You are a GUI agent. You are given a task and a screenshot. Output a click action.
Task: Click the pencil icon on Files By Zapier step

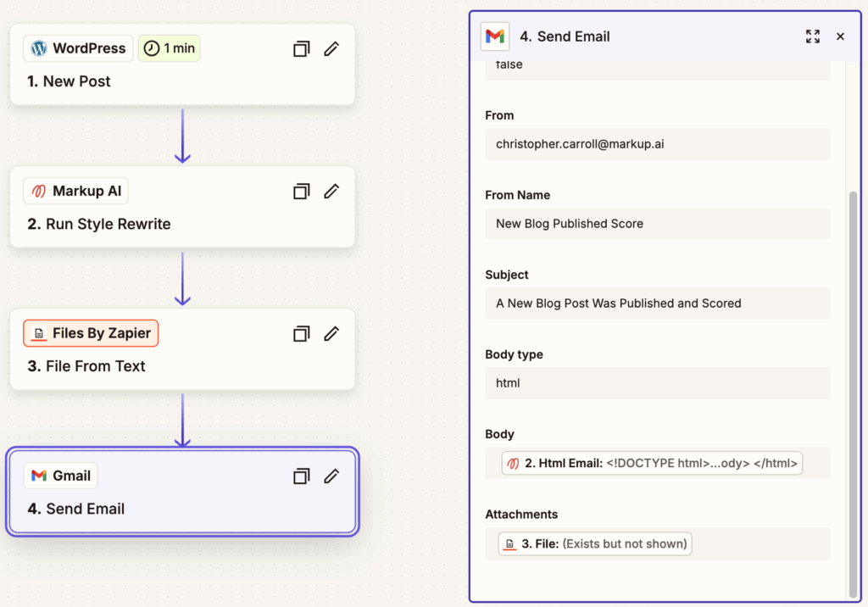(331, 334)
